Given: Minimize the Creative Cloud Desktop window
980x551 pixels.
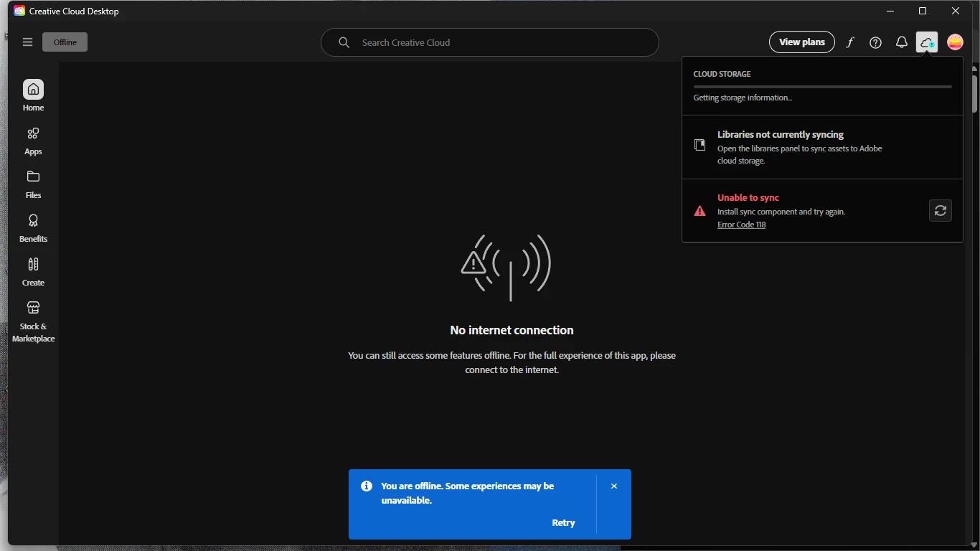Looking at the screenshot, I should [x=890, y=11].
